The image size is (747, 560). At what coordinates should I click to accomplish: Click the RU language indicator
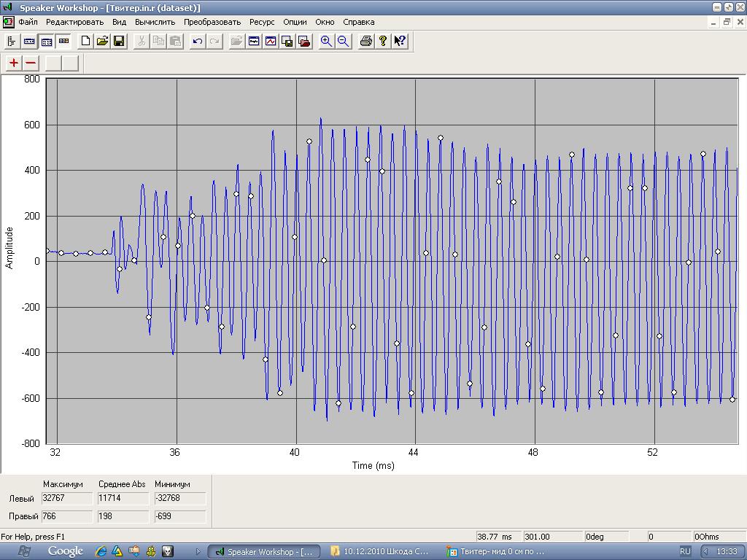(685, 551)
